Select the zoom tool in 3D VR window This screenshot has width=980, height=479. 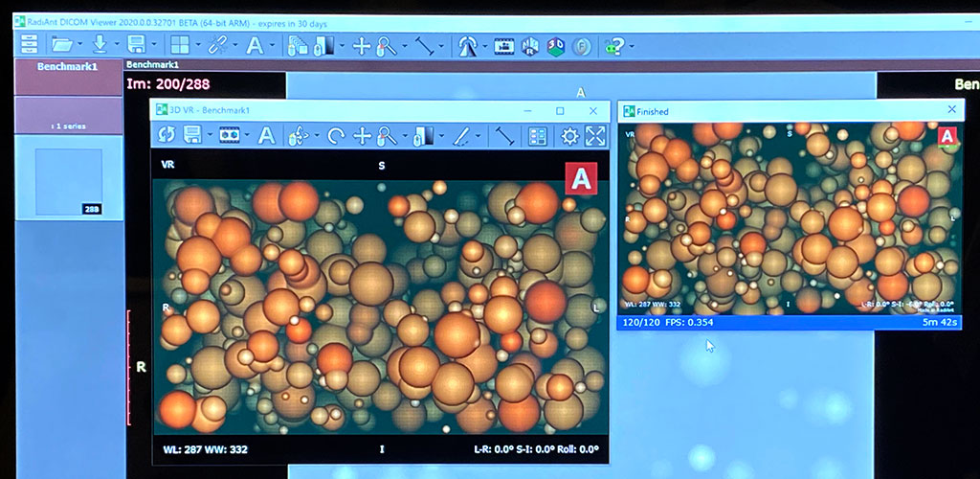[388, 136]
